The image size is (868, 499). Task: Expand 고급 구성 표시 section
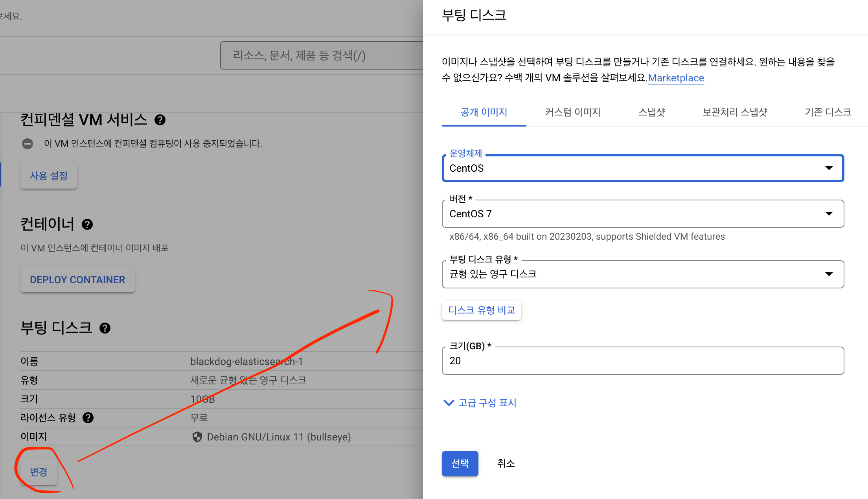click(x=480, y=403)
